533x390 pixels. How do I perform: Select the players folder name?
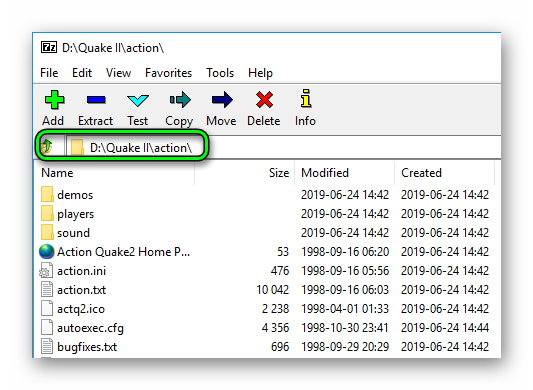click(x=75, y=214)
